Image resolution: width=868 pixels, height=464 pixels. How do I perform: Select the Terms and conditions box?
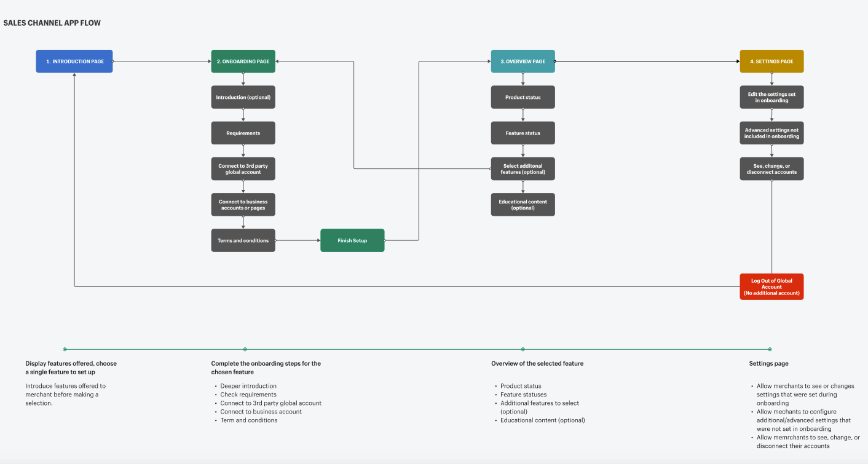coord(243,240)
